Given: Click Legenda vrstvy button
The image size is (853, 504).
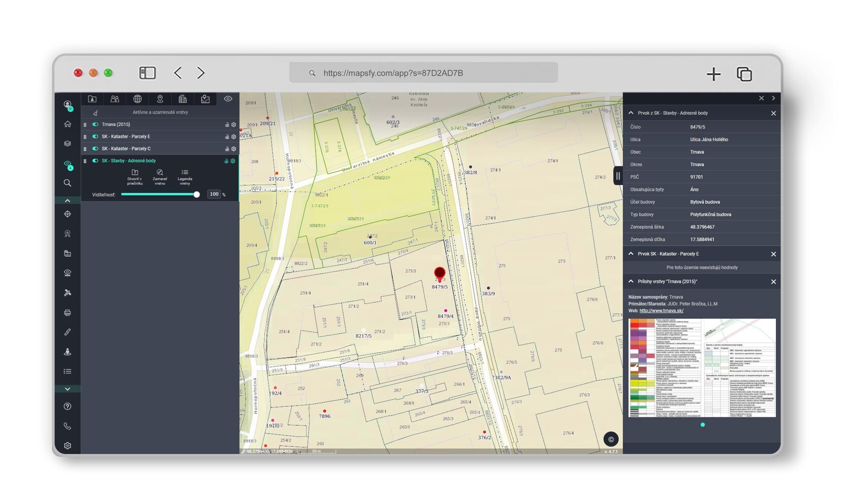Looking at the screenshot, I should [185, 177].
